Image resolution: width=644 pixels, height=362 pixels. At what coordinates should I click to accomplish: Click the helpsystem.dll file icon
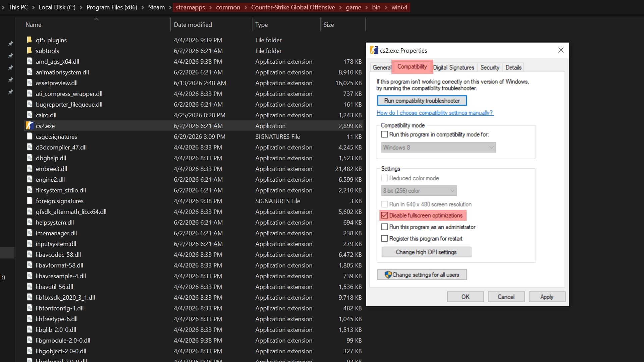click(x=30, y=222)
